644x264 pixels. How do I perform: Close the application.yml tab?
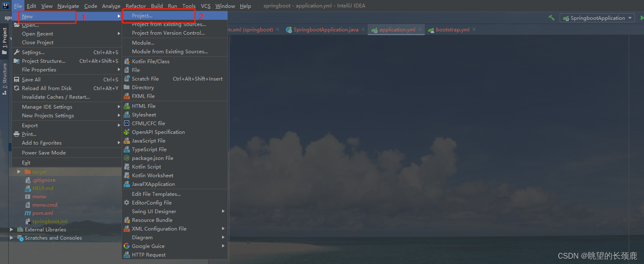[x=419, y=30]
